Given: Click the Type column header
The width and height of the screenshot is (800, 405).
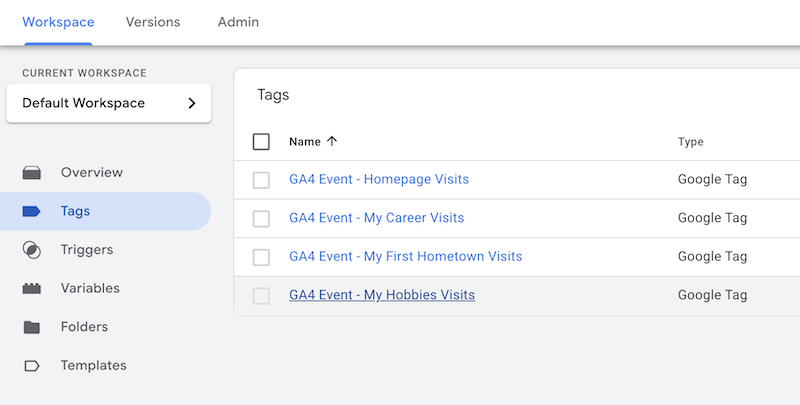Looking at the screenshot, I should 691,142.
